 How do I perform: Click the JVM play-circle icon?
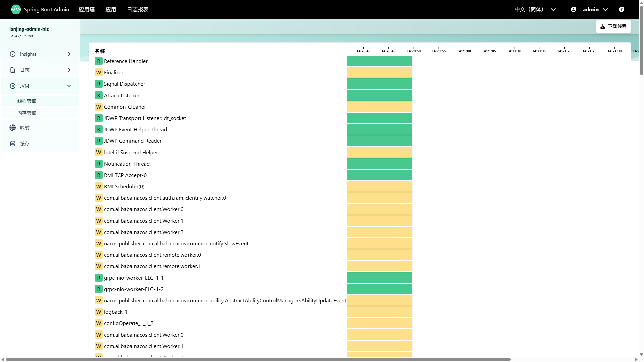point(13,86)
